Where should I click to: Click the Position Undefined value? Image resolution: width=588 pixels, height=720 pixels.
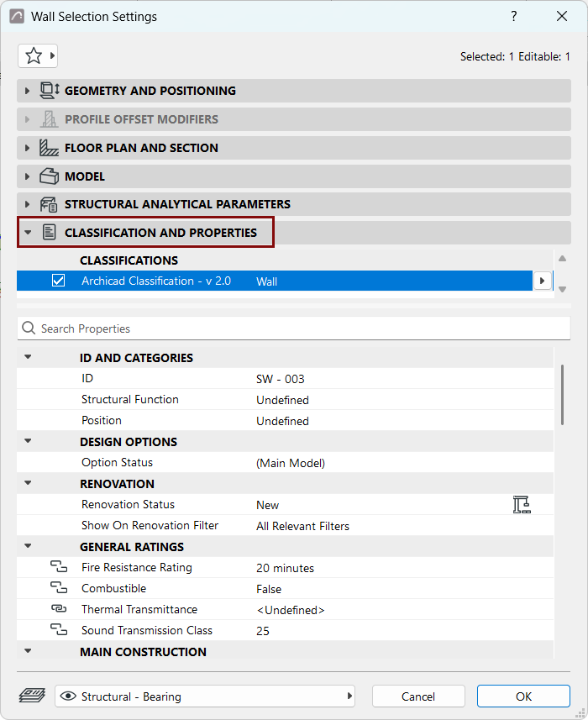pos(282,421)
